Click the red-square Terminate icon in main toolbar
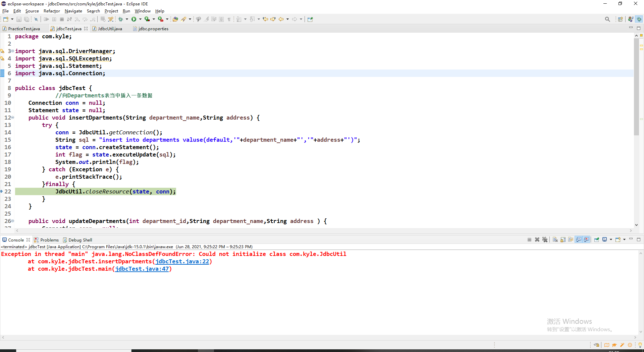 click(x=62, y=19)
